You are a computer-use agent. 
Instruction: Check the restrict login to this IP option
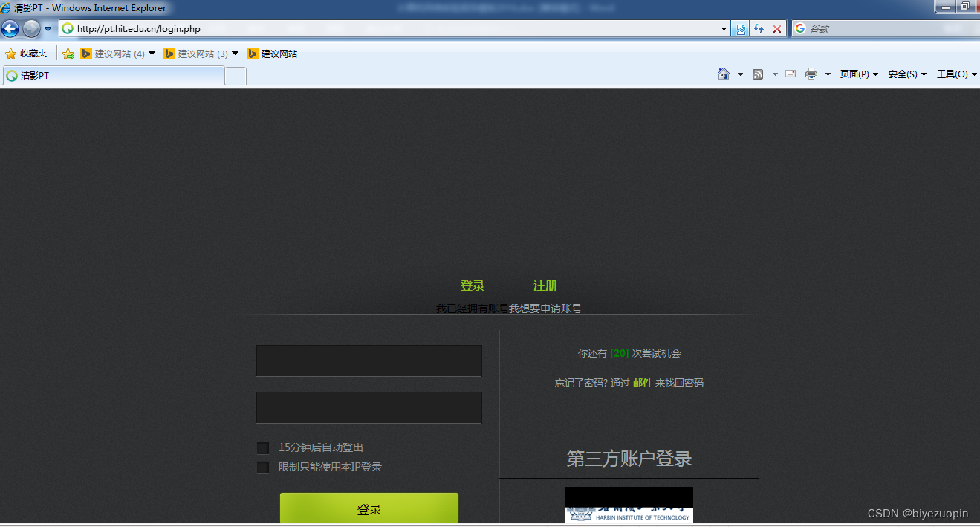click(262, 467)
